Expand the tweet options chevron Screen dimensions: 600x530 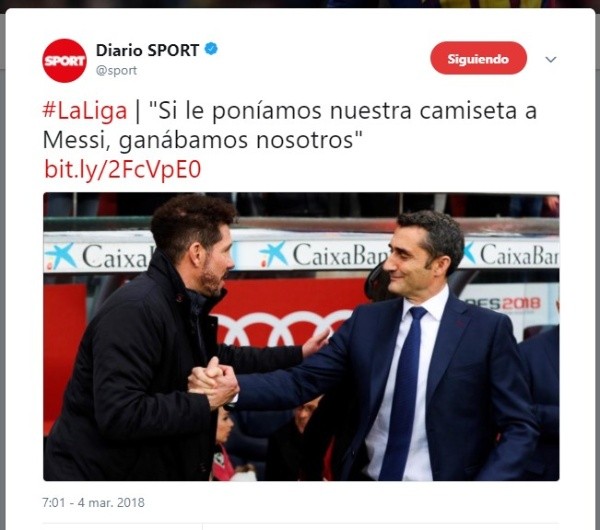pyautogui.click(x=550, y=59)
